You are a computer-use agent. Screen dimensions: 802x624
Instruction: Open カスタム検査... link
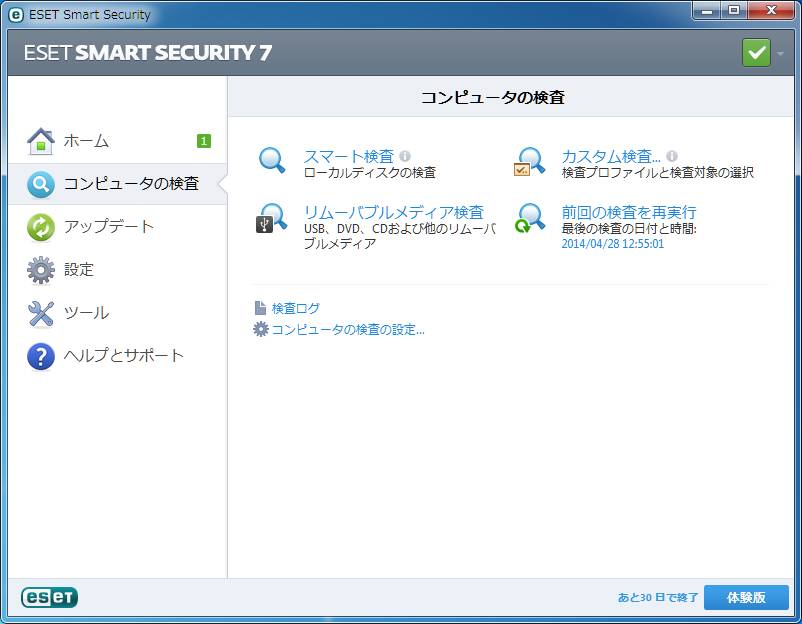[611, 155]
